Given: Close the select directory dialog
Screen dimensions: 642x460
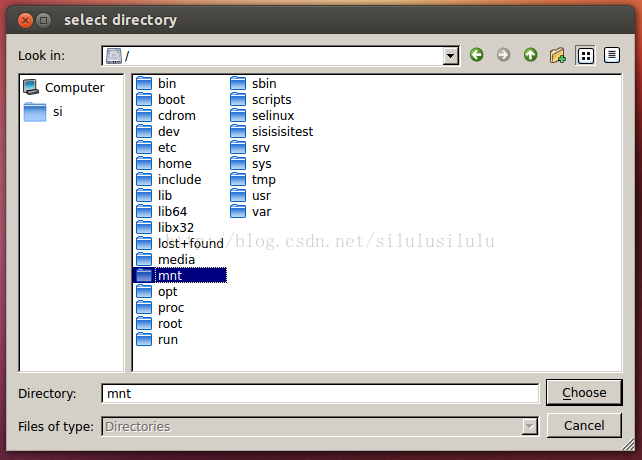Looking at the screenshot, I should [24, 19].
